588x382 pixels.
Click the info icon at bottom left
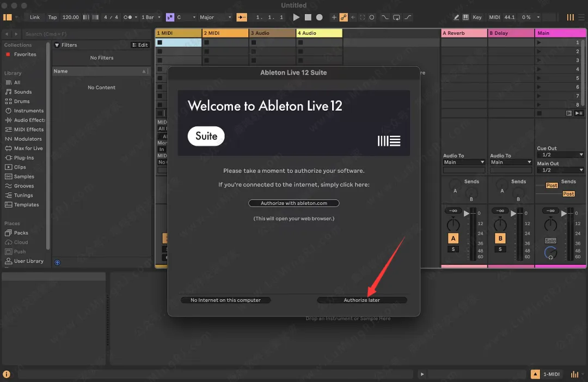pos(7,374)
